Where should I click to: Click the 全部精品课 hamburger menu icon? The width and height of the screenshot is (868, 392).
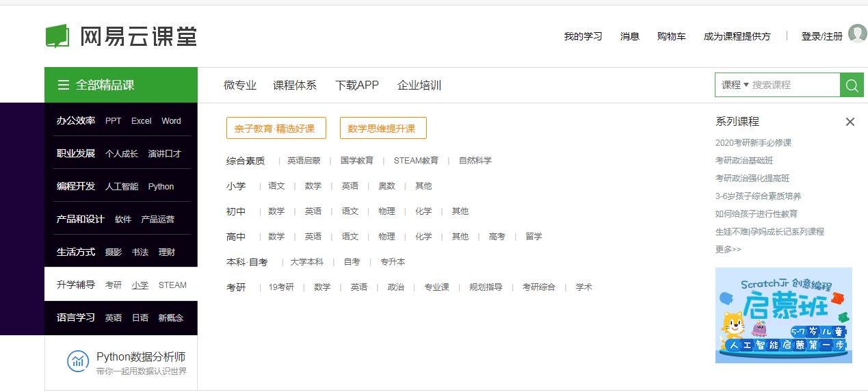(x=64, y=85)
